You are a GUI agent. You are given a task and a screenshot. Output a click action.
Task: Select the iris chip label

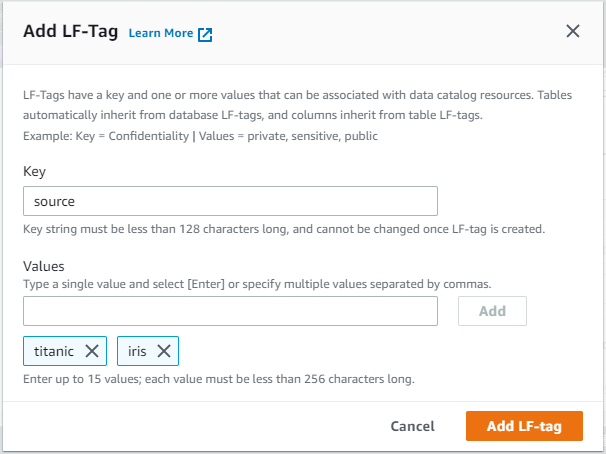pyautogui.click(x=137, y=351)
